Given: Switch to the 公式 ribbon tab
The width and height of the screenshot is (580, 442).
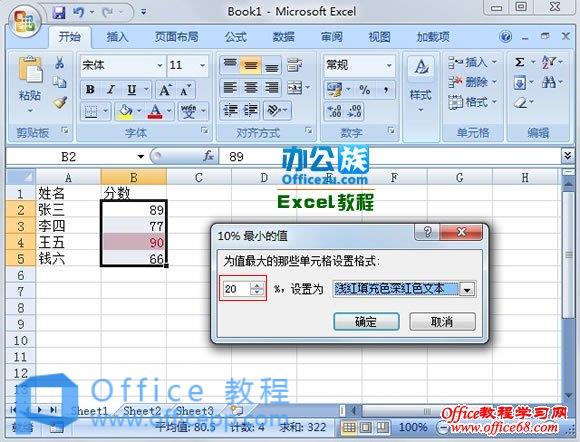Looking at the screenshot, I should point(236,37).
